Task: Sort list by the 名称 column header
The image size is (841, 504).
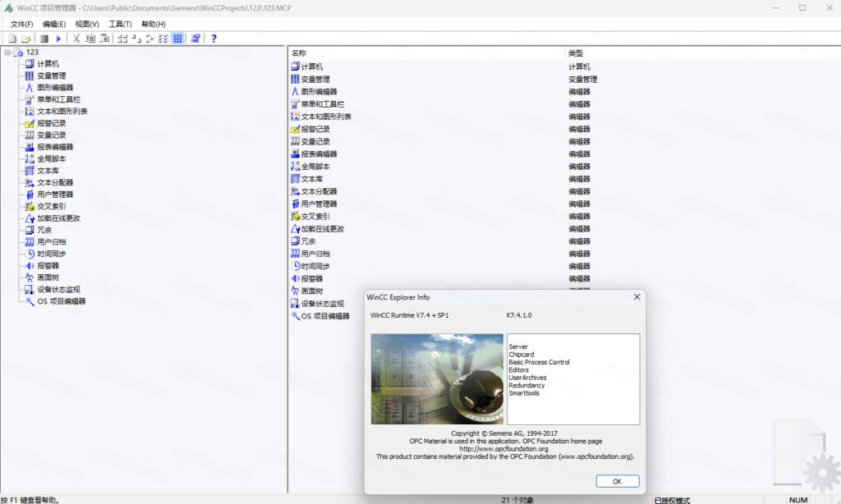Action: click(426, 53)
